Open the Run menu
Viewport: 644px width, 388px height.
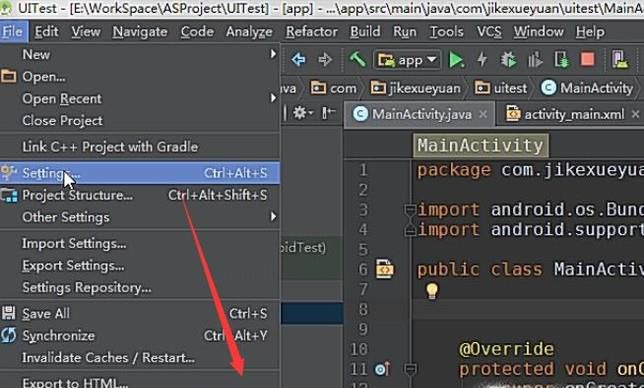(x=405, y=32)
